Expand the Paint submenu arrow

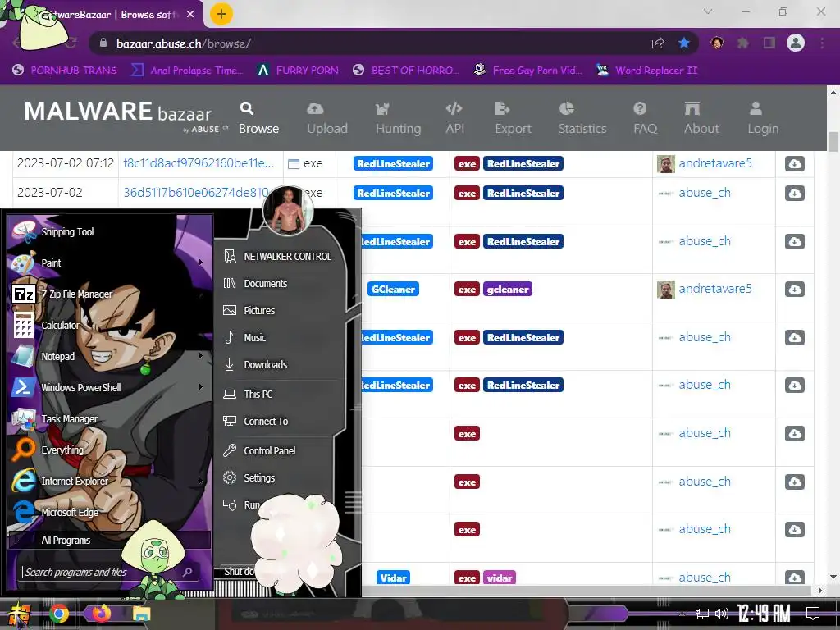click(201, 262)
